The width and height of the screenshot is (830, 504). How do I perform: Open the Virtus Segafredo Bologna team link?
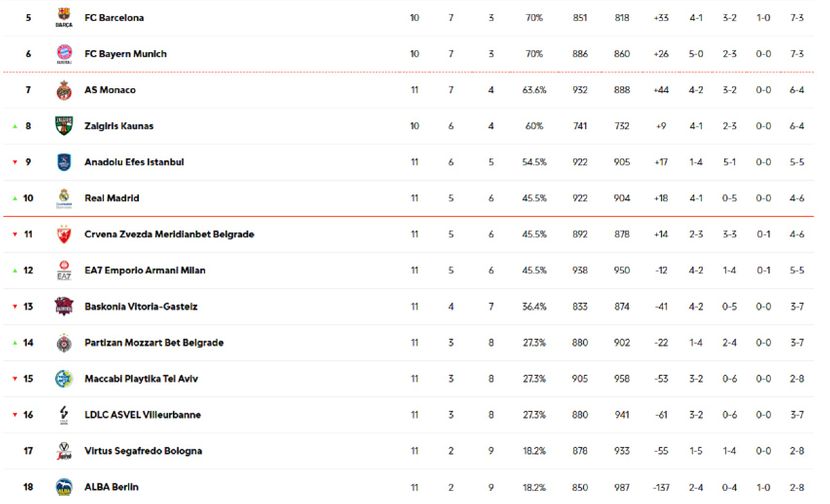point(143,451)
